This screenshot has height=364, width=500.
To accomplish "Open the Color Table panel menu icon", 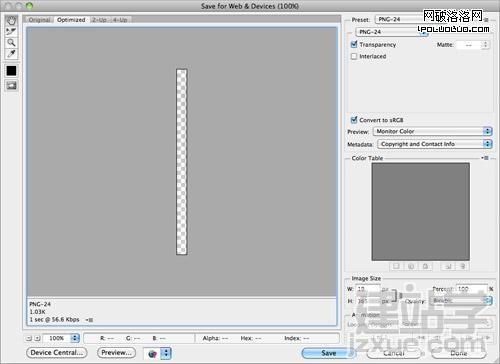I will [485, 158].
